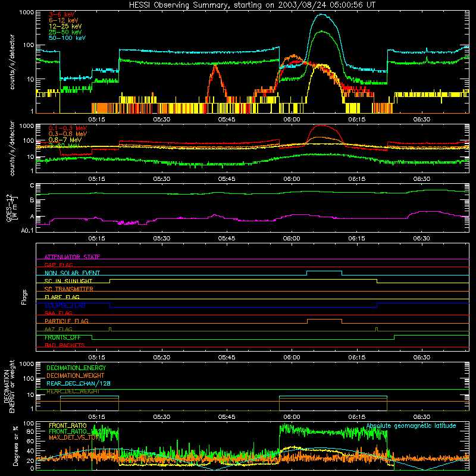
Task: Click the yellow FRONT_RATIO legend label
Action: (x=68, y=425)
